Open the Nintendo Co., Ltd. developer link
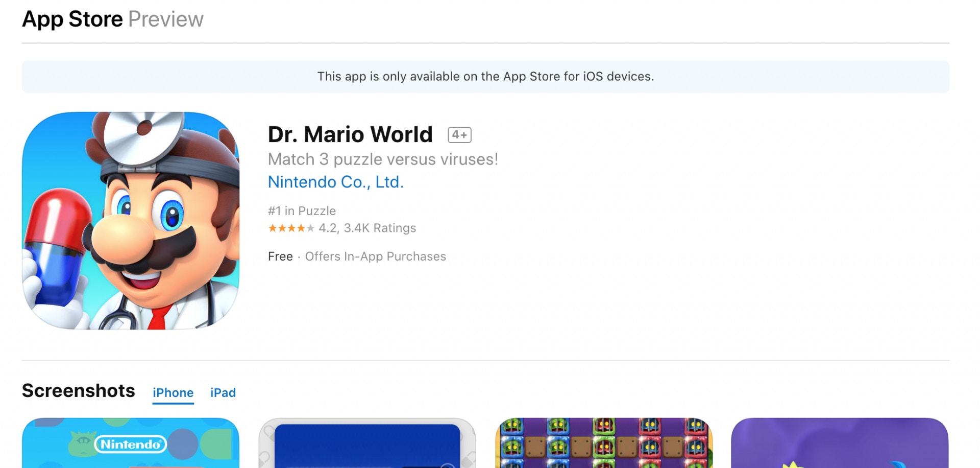Screen dimensions: 980x468 (336, 182)
